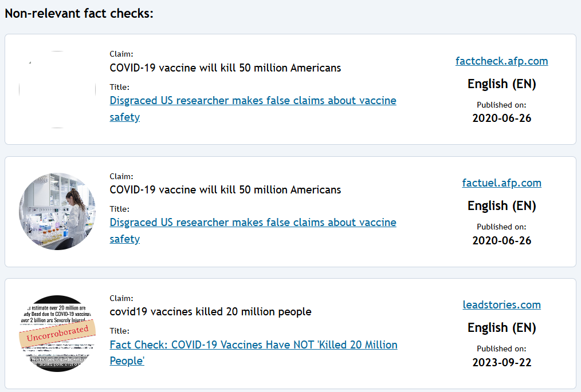
Task: Open the factcheck.afp.com source link
Action: tap(501, 61)
